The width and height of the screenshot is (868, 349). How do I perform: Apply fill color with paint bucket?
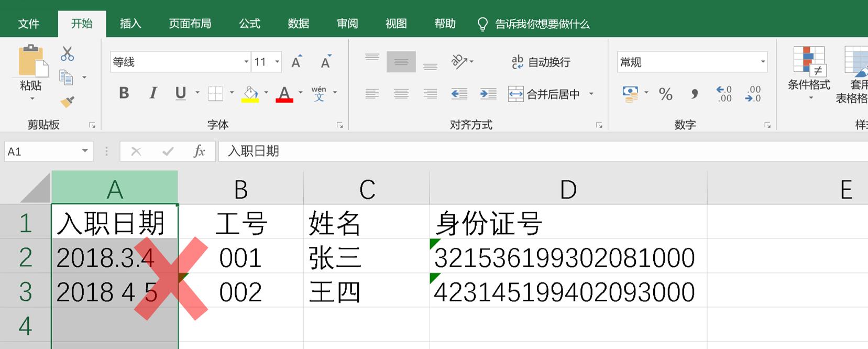click(250, 94)
